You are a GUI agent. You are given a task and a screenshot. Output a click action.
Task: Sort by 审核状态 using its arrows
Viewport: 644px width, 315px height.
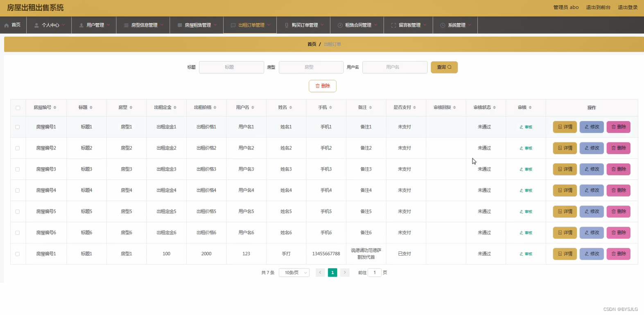[494, 108]
